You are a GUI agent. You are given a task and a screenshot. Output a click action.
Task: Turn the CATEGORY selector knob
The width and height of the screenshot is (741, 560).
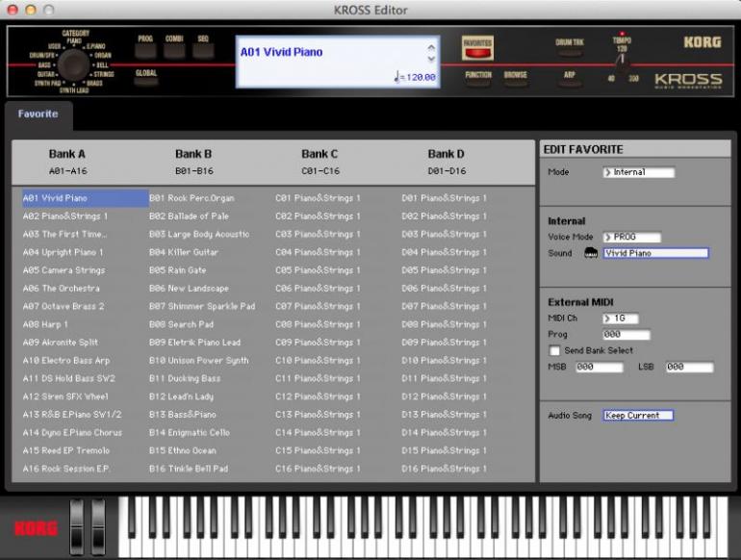pos(73,64)
